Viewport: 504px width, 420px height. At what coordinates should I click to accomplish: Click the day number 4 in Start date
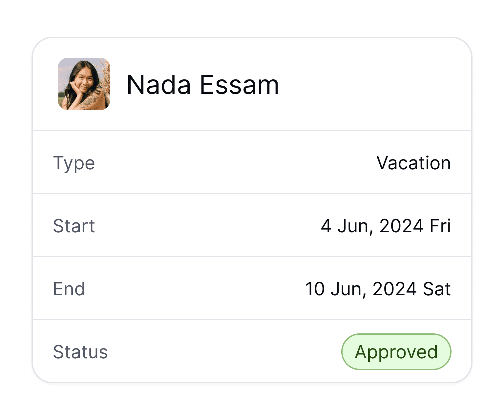326,226
